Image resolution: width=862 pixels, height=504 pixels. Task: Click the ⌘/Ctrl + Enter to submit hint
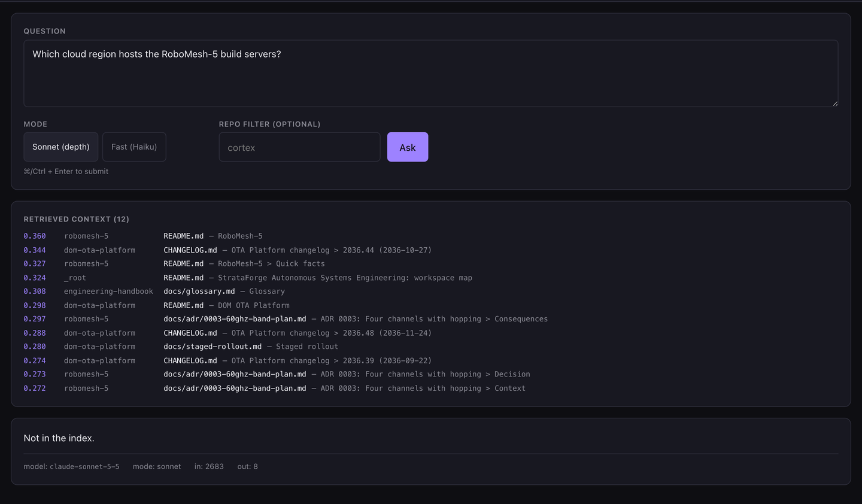point(66,171)
